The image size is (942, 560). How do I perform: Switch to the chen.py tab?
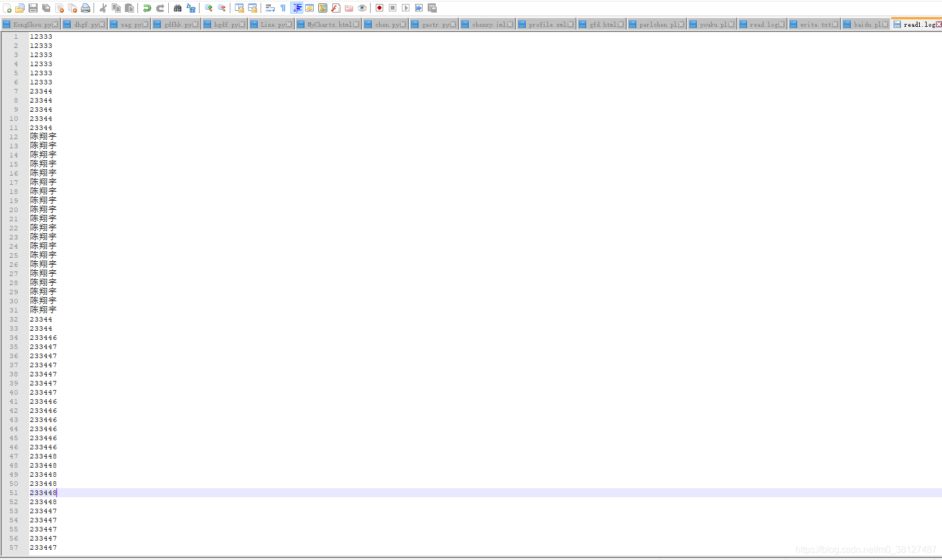[x=385, y=25]
